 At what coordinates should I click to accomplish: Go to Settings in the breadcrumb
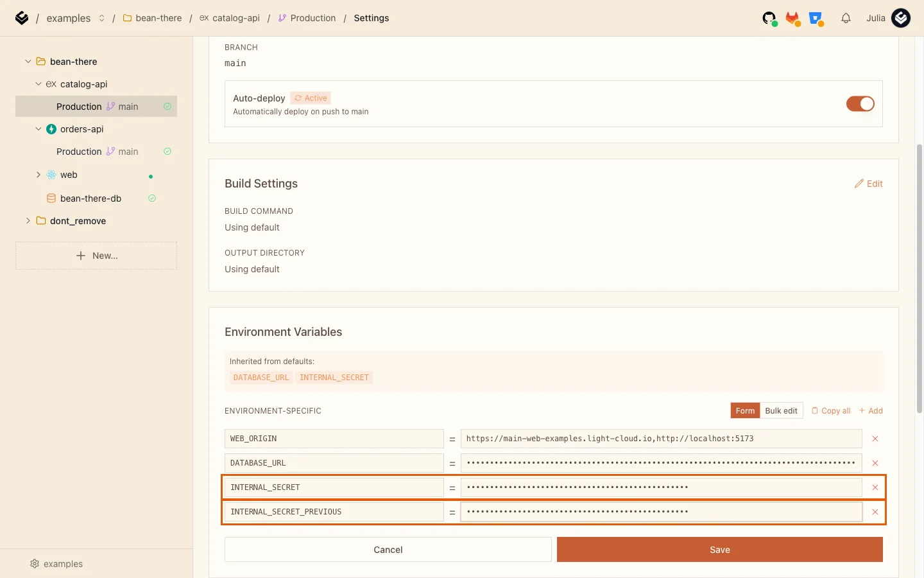371,18
